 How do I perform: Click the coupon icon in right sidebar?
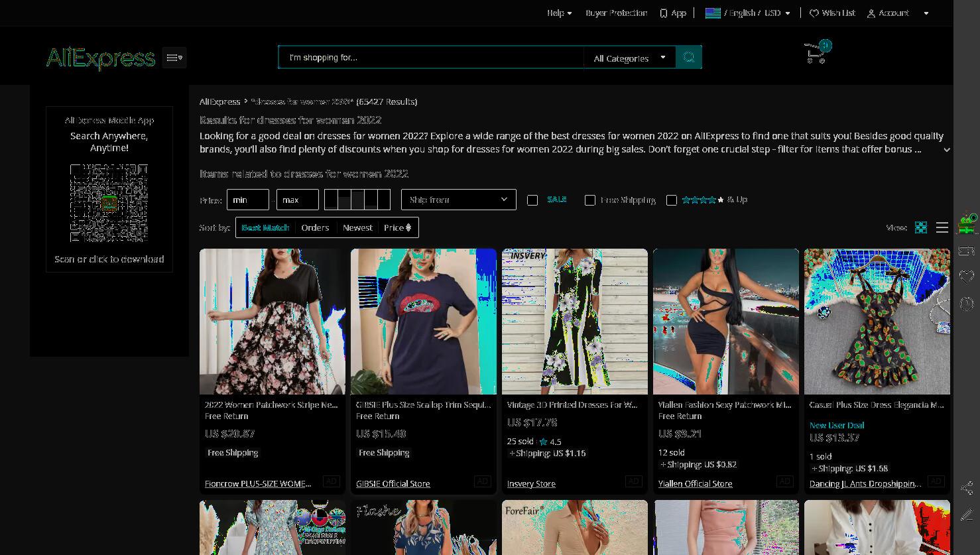[x=967, y=251]
